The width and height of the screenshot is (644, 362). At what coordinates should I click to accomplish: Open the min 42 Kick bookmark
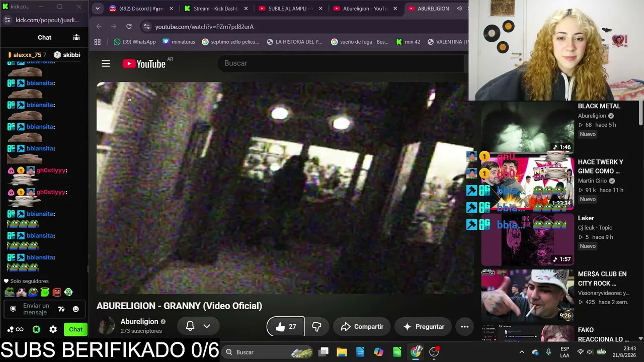click(x=408, y=42)
